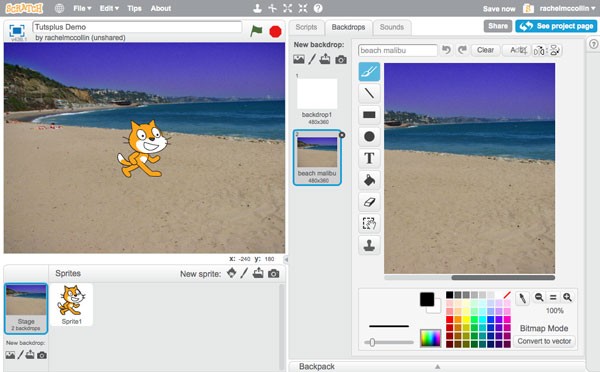
Task: Collapse the stage panel using divider arrow
Action: coord(286,259)
